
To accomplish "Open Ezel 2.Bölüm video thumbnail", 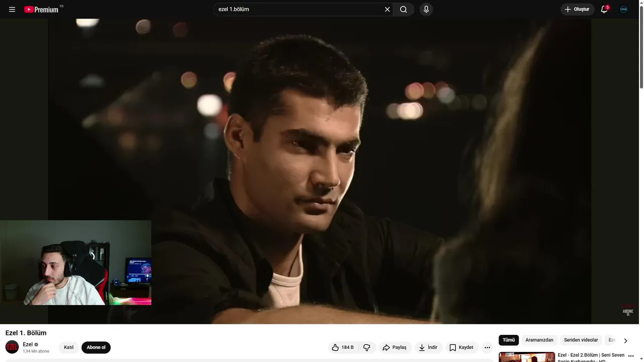I will click(527, 357).
